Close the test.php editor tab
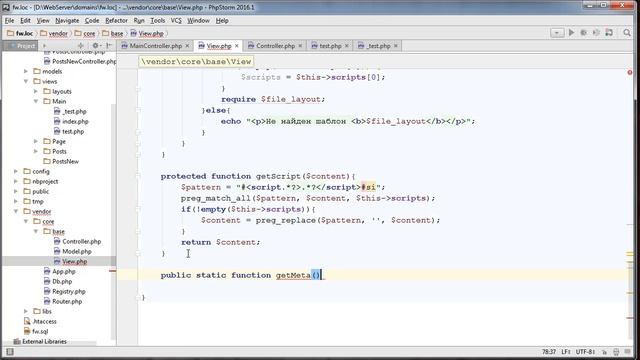 pyautogui.click(x=347, y=46)
